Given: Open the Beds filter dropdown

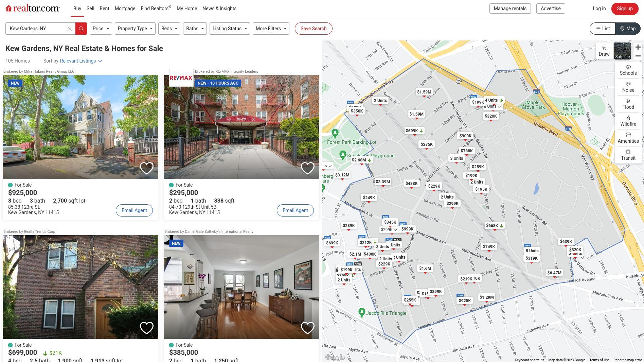Looking at the screenshot, I should (x=169, y=29).
